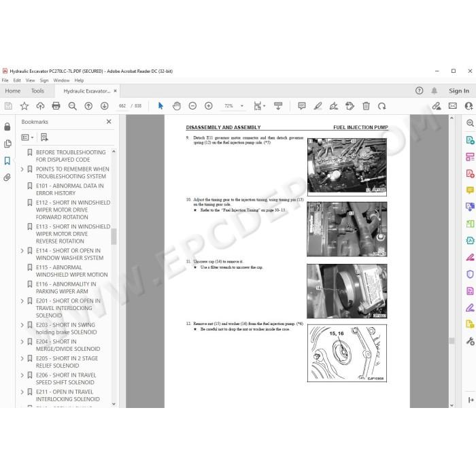
Task: Go to next page arrow
Action: (105, 106)
